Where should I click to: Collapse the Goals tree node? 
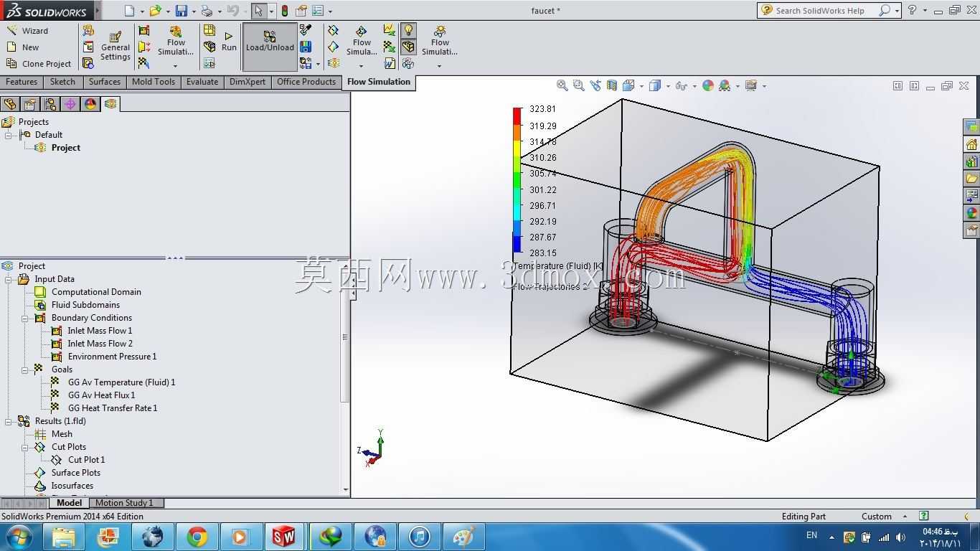[x=25, y=369]
